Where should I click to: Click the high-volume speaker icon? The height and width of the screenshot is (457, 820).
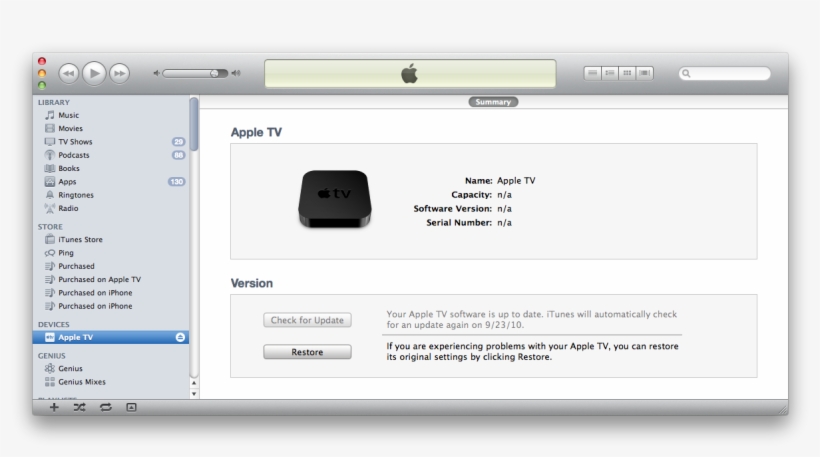(x=236, y=73)
